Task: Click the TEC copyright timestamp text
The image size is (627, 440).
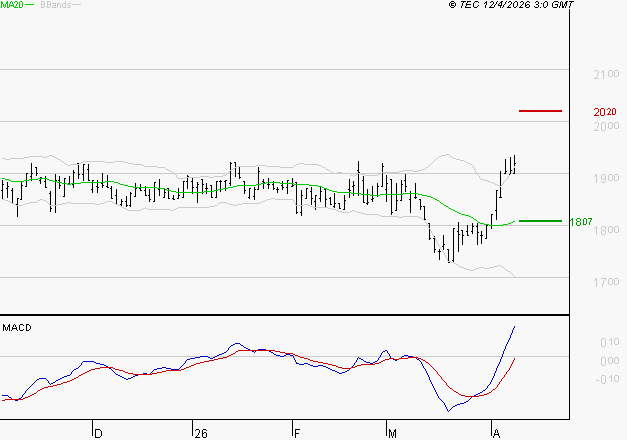Action: (x=511, y=5)
